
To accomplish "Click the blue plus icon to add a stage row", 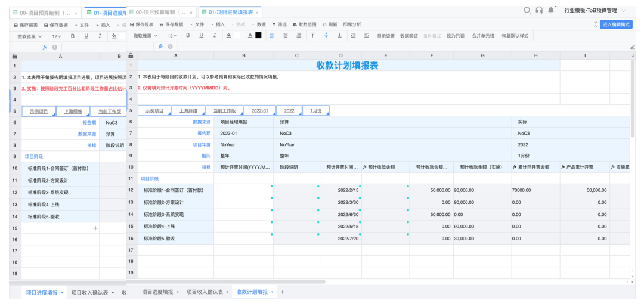I will (95, 228).
